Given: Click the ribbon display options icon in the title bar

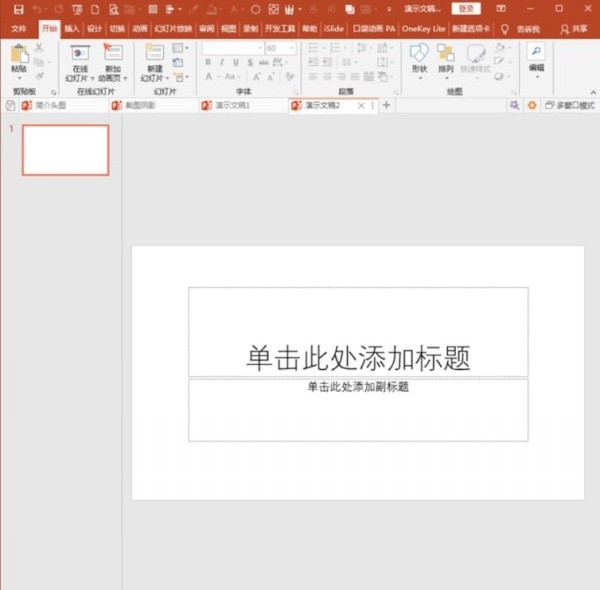Looking at the screenshot, I should click(x=501, y=9).
